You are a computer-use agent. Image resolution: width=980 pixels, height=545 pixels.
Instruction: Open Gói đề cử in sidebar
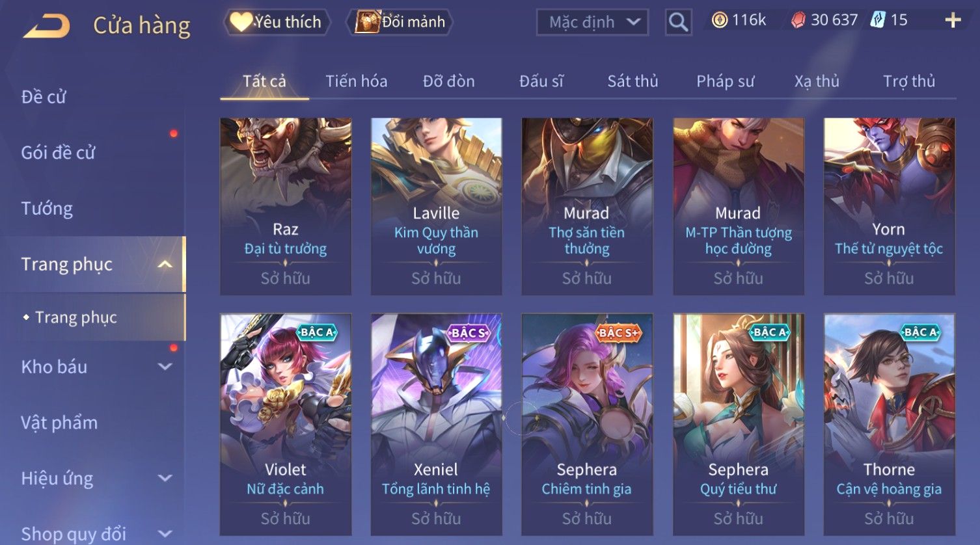pos(58,153)
